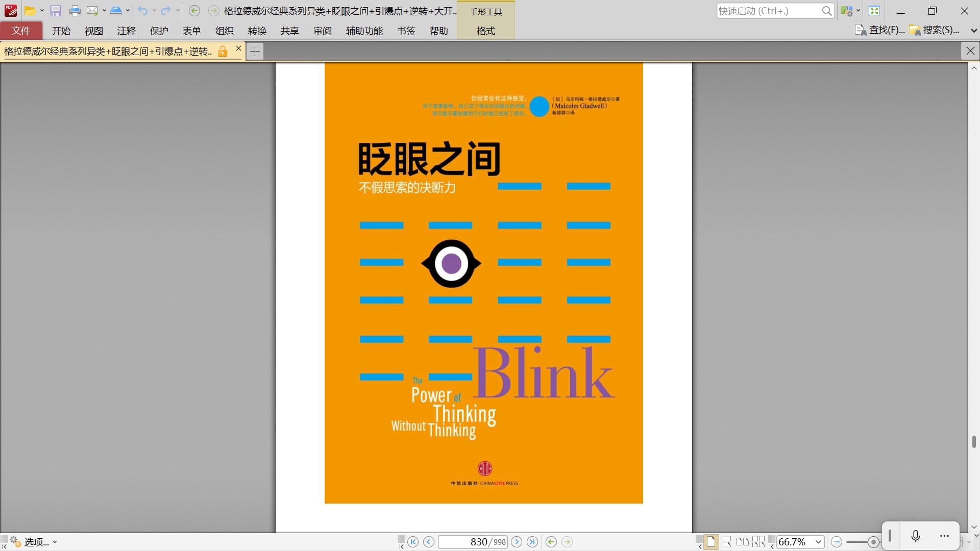The width and height of the screenshot is (980, 551).
Task: Select single page view mode
Action: (x=711, y=542)
